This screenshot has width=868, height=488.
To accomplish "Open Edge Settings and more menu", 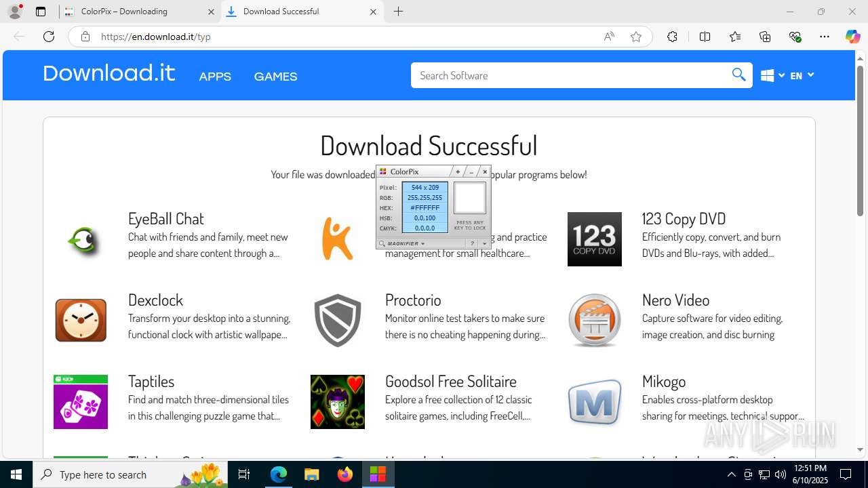I will [x=825, y=37].
